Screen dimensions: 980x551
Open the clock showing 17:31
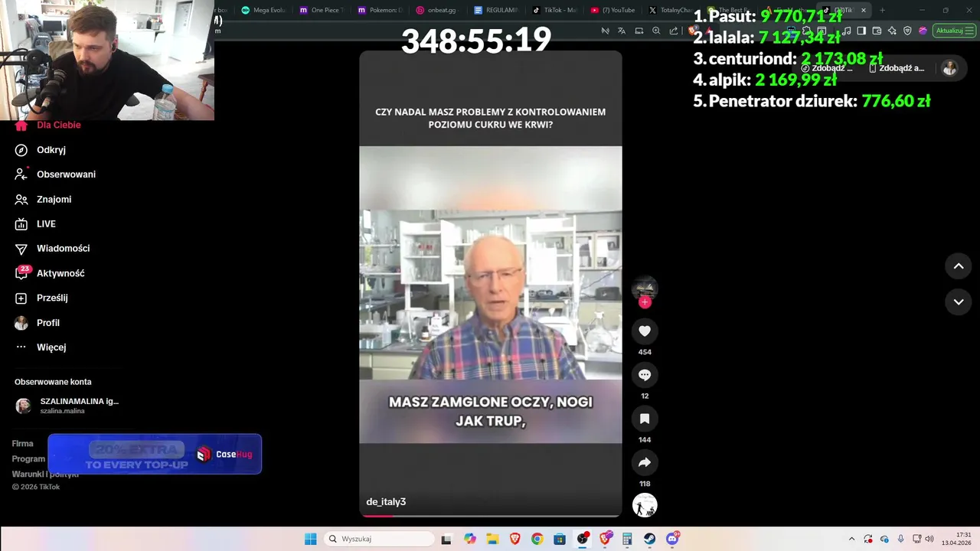[956, 539]
